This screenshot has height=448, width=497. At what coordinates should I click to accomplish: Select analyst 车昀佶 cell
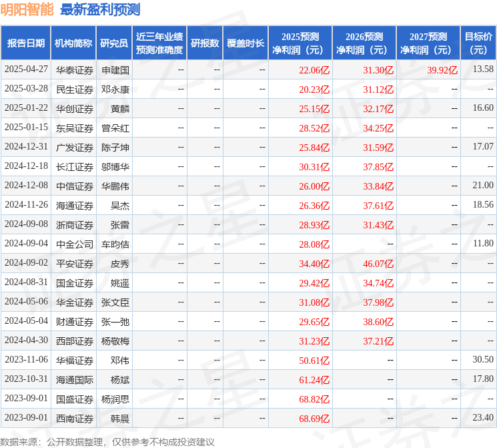point(115,244)
